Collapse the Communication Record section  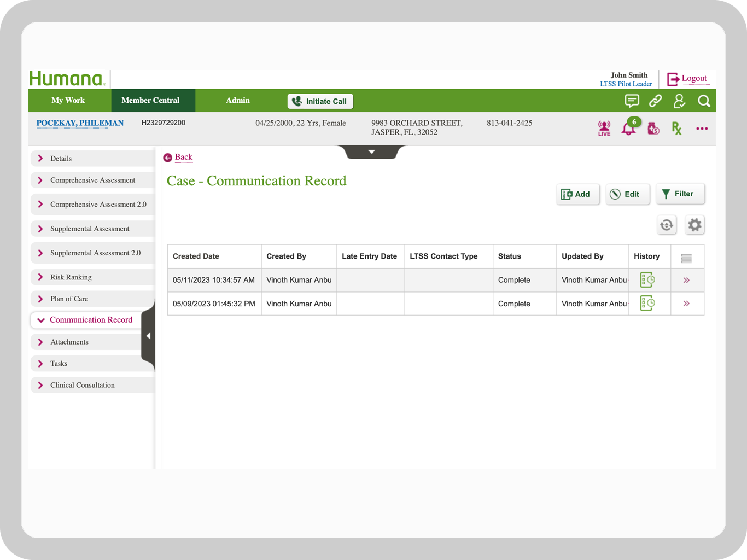click(x=91, y=320)
